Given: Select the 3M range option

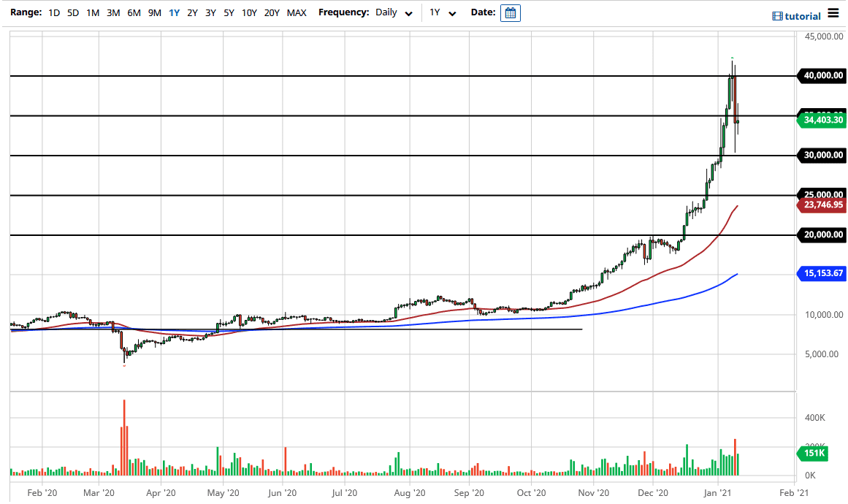Looking at the screenshot, I should point(113,12).
